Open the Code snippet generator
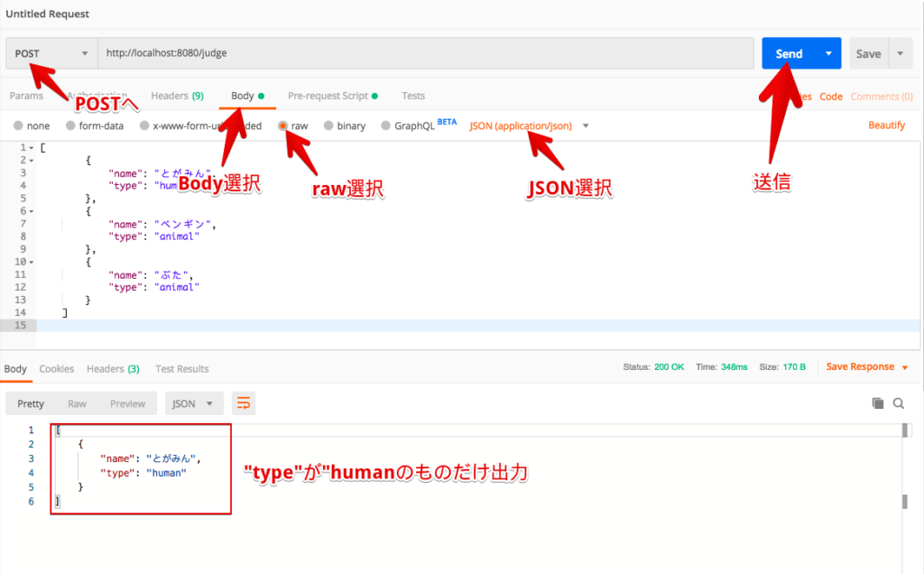 (x=830, y=96)
